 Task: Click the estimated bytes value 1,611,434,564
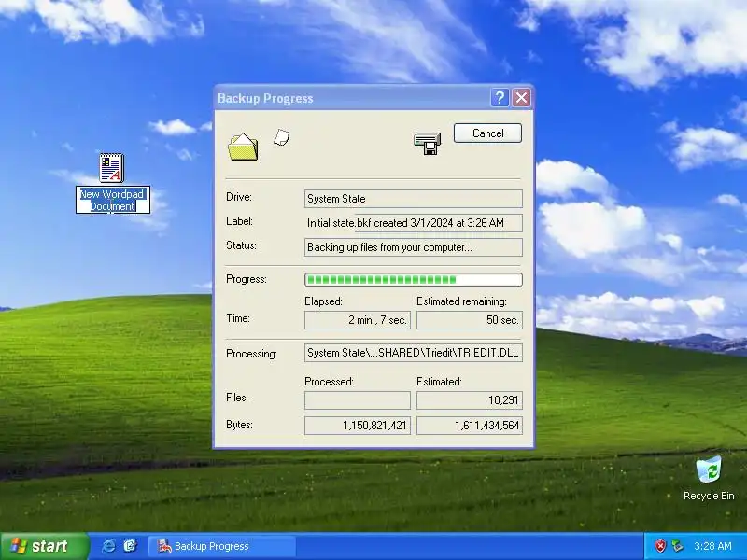[x=470, y=426]
